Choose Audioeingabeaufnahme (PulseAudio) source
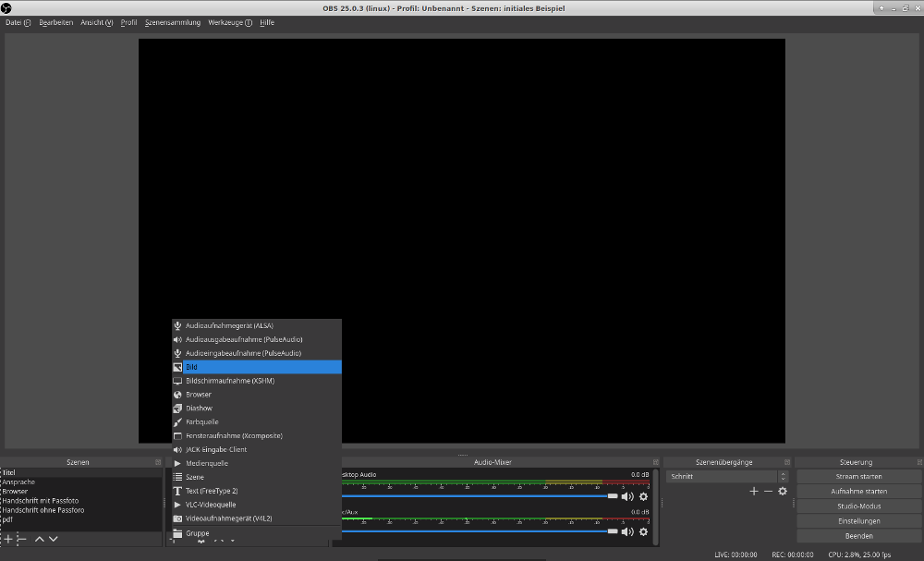 pyautogui.click(x=257, y=353)
